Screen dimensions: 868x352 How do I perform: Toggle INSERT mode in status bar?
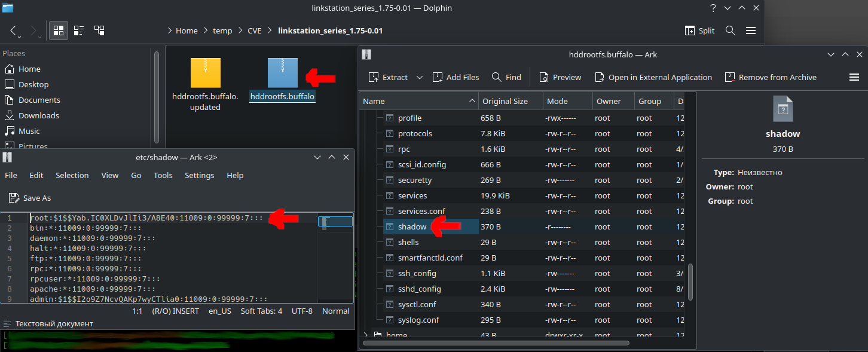[x=175, y=311]
